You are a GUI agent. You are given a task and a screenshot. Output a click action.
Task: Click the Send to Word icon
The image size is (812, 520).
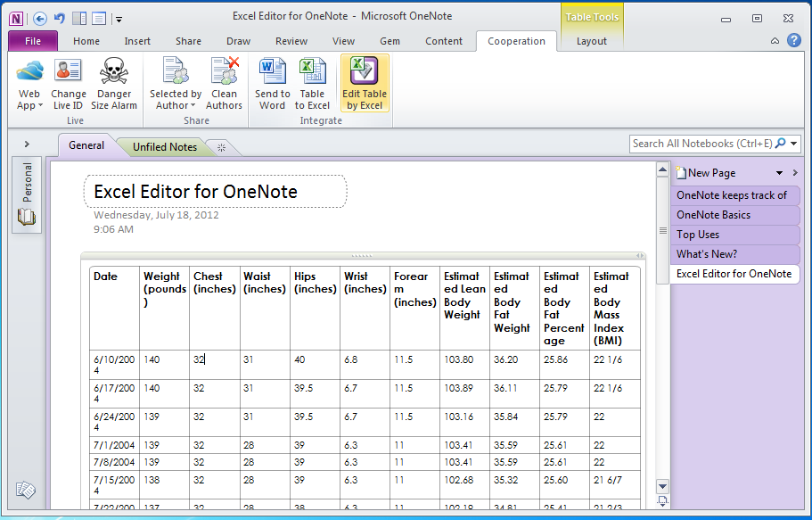(x=273, y=70)
